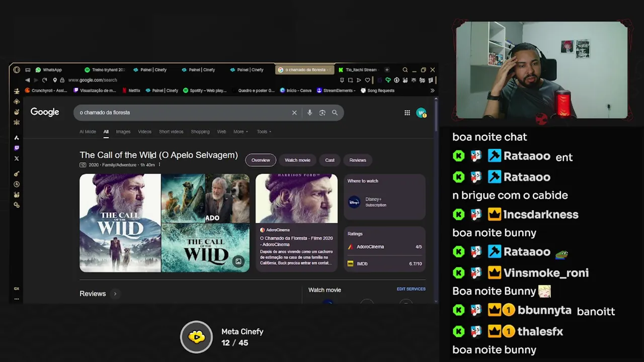Select the AI Mode search tab
Screen dimensions: 644x362
click(x=88, y=132)
